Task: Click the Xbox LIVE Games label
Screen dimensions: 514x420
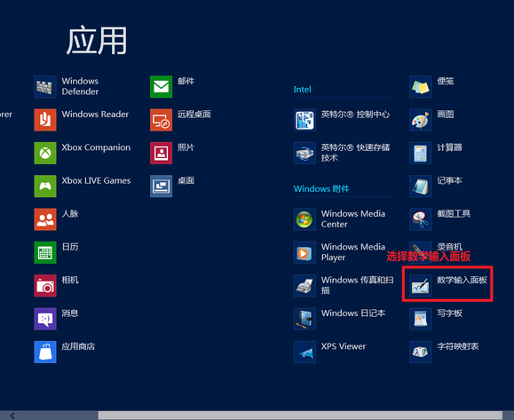Action: tap(96, 180)
